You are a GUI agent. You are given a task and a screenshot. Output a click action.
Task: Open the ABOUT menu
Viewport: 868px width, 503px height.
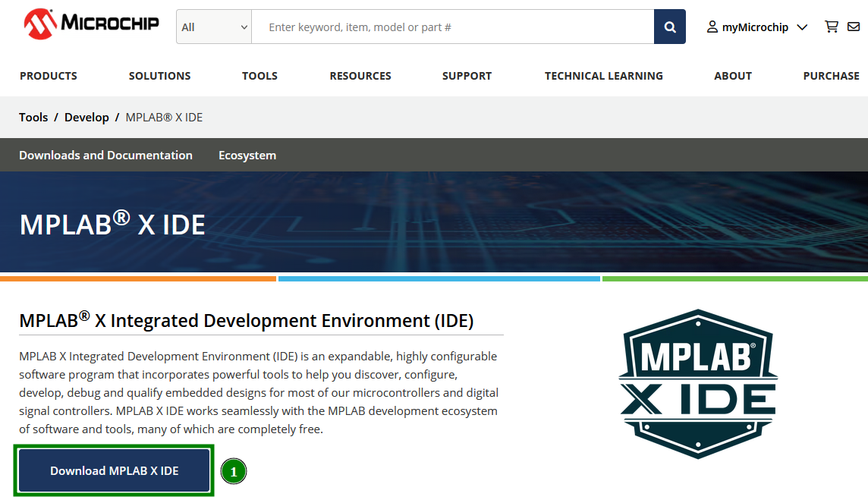(733, 76)
